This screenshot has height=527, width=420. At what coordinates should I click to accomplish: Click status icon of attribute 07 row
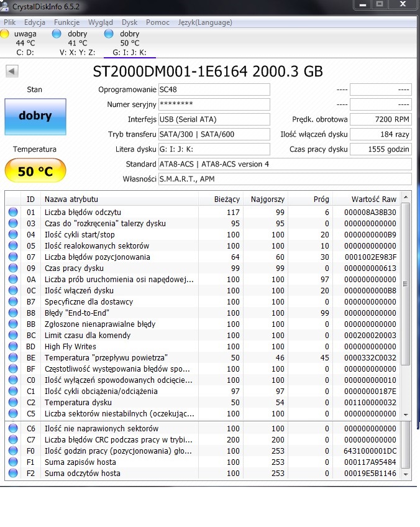click(x=13, y=257)
